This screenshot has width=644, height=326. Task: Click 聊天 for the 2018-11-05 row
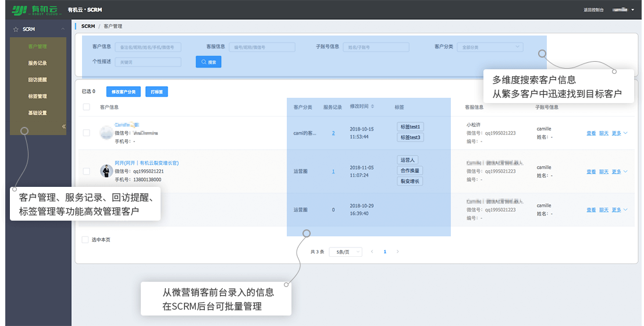[x=604, y=172]
